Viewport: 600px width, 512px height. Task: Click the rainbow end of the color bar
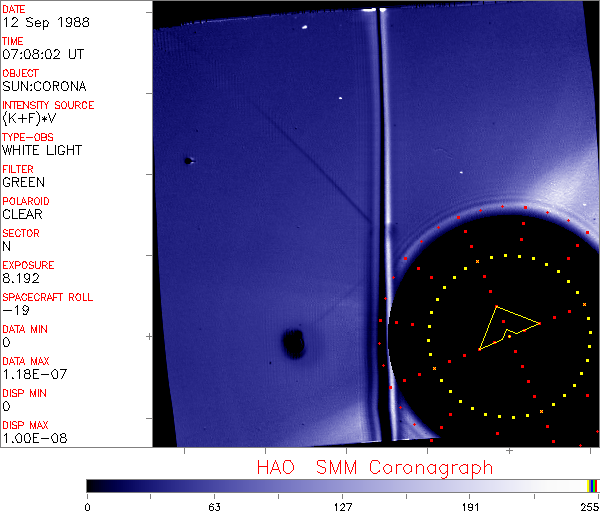pos(592,485)
